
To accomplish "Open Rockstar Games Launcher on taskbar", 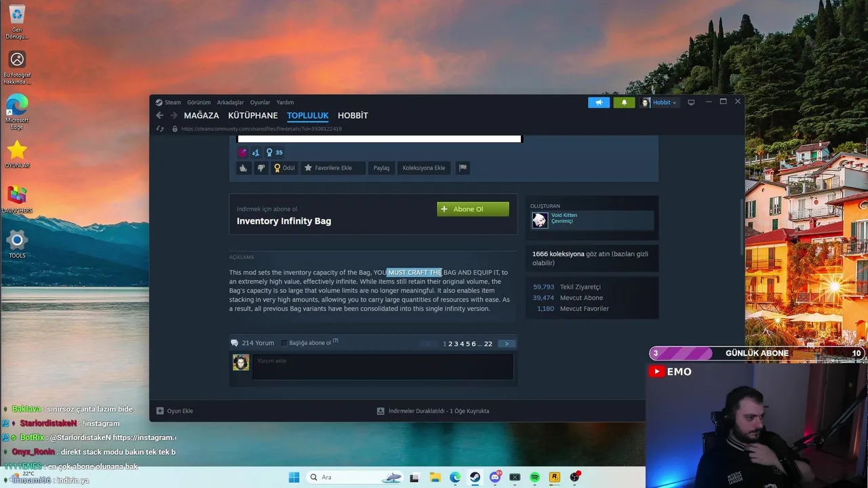I will coord(555,477).
